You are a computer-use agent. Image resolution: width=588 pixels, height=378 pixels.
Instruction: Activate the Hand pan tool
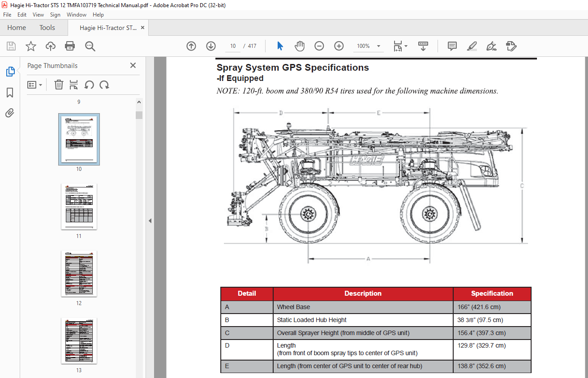coord(300,46)
